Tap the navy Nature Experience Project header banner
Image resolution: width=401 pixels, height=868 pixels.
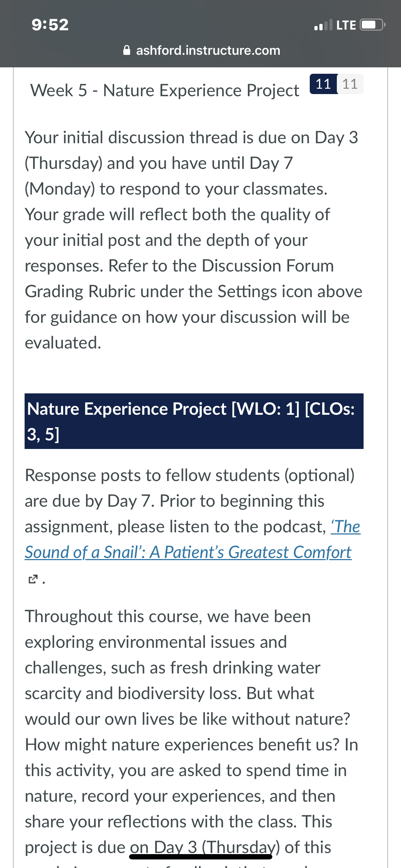(194, 421)
